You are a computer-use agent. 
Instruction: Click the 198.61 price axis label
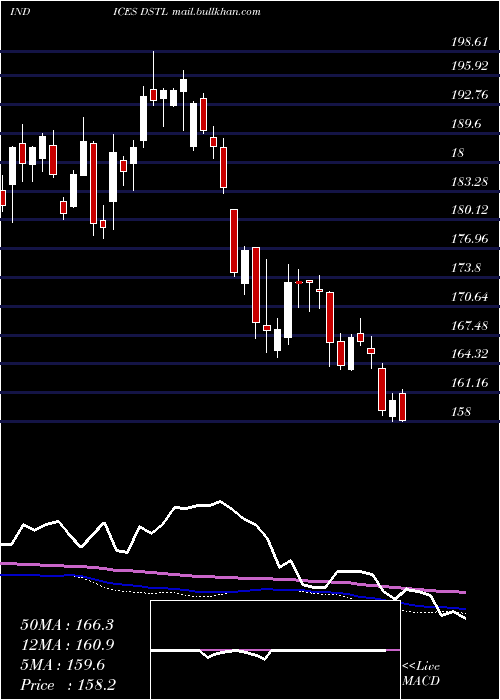coord(469,42)
